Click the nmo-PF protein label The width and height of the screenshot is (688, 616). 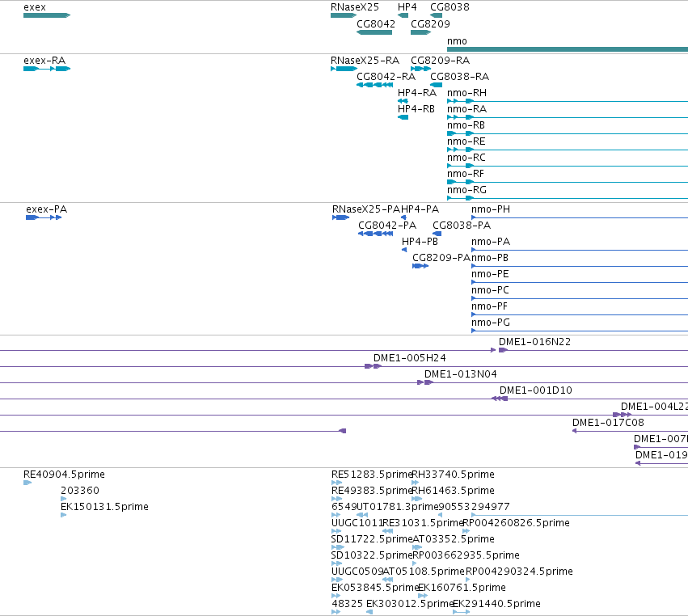489,306
